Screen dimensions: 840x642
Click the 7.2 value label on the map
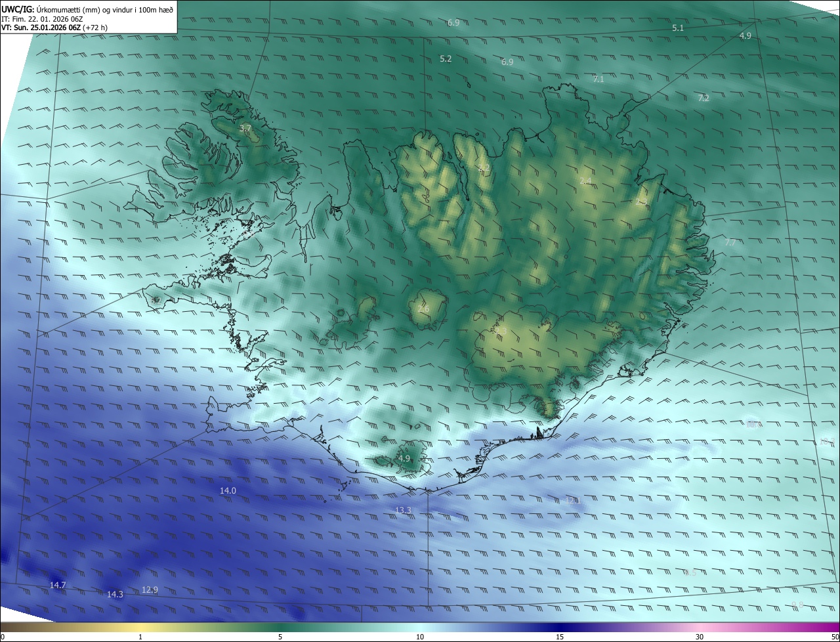(x=703, y=98)
